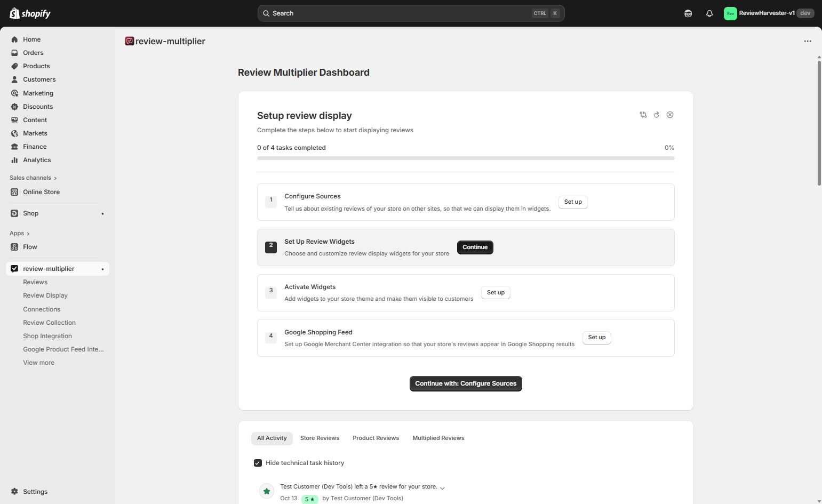Open Settings gear icon

pyautogui.click(x=14, y=492)
